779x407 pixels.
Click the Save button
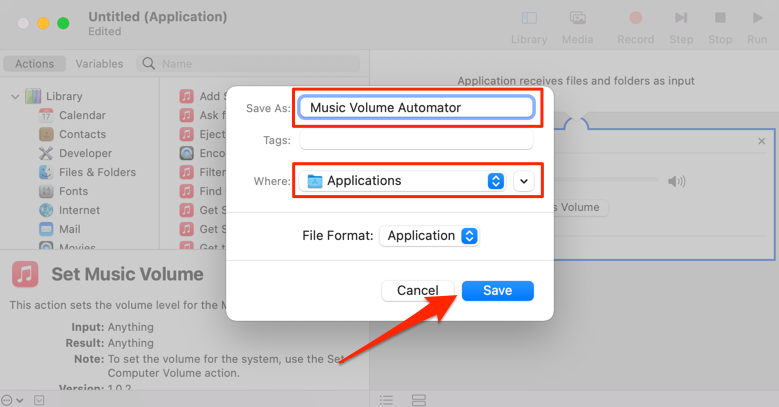point(497,291)
